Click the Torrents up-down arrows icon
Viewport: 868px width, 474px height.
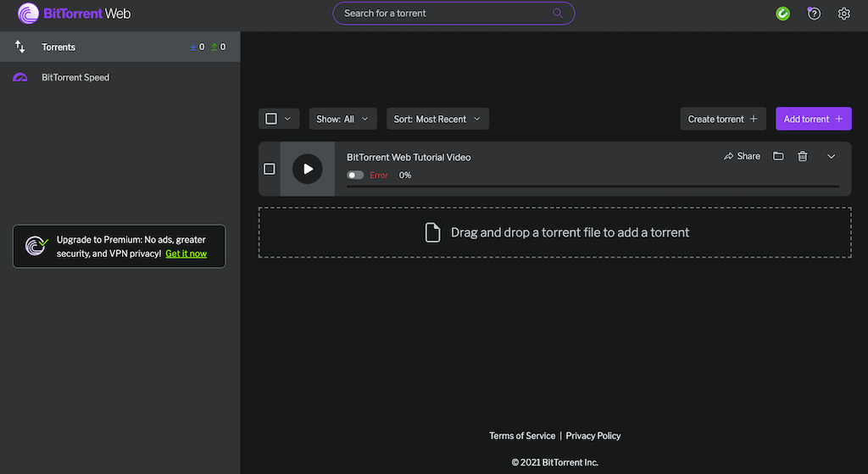coord(20,47)
